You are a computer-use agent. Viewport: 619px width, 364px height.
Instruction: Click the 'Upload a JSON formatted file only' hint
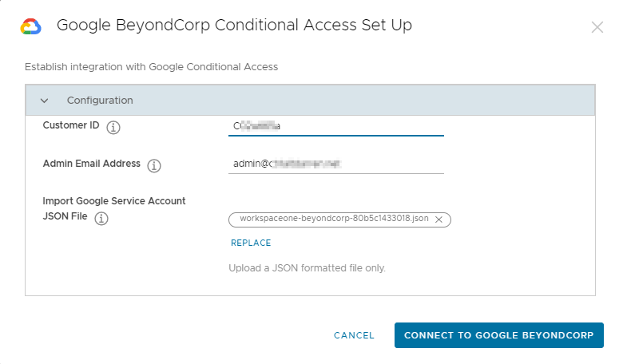tap(307, 268)
